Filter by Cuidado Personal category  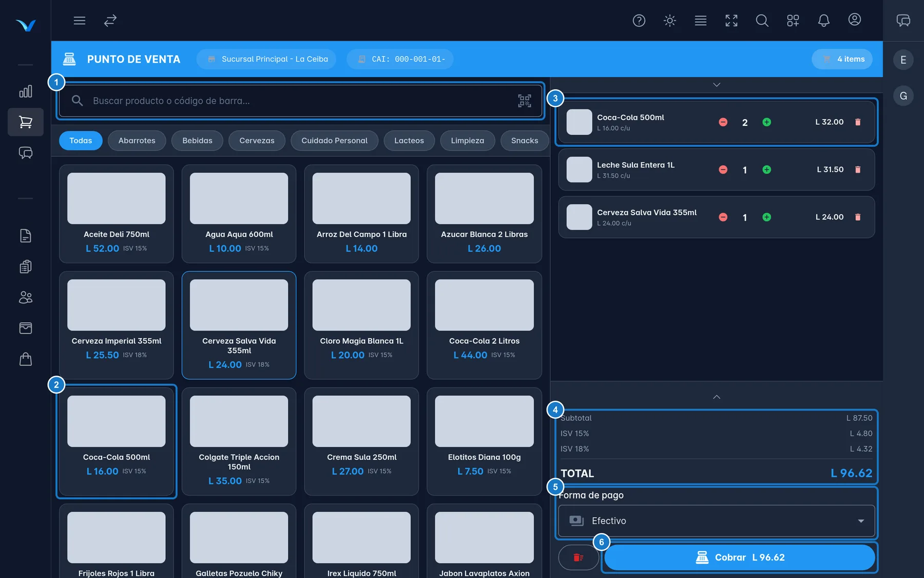(335, 141)
